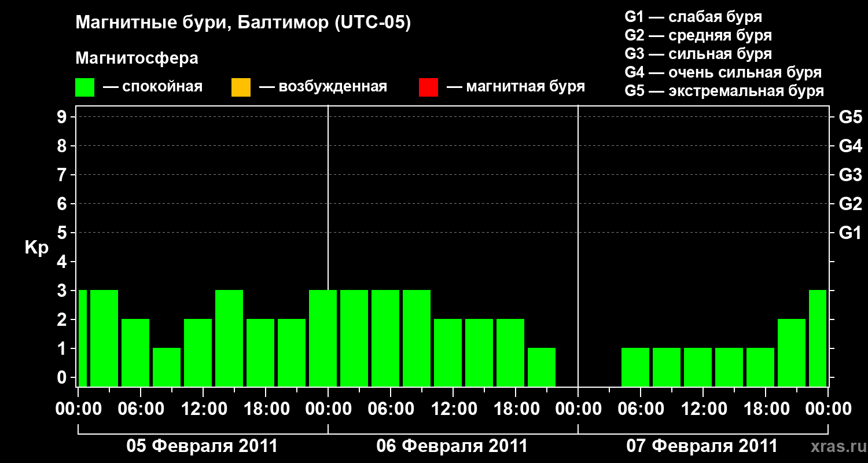Click the 12:00 time label under 06 Февраля
The image size is (868, 463).
(x=453, y=409)
